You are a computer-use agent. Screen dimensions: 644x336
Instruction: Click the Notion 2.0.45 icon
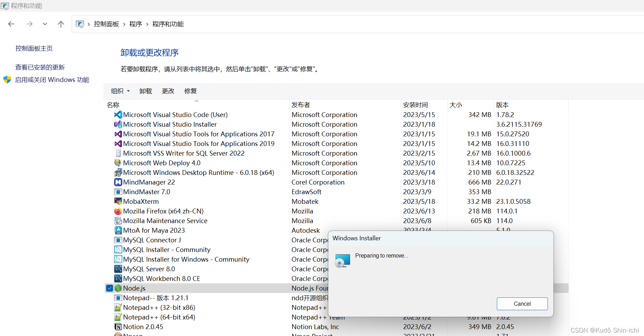point(118,327)
